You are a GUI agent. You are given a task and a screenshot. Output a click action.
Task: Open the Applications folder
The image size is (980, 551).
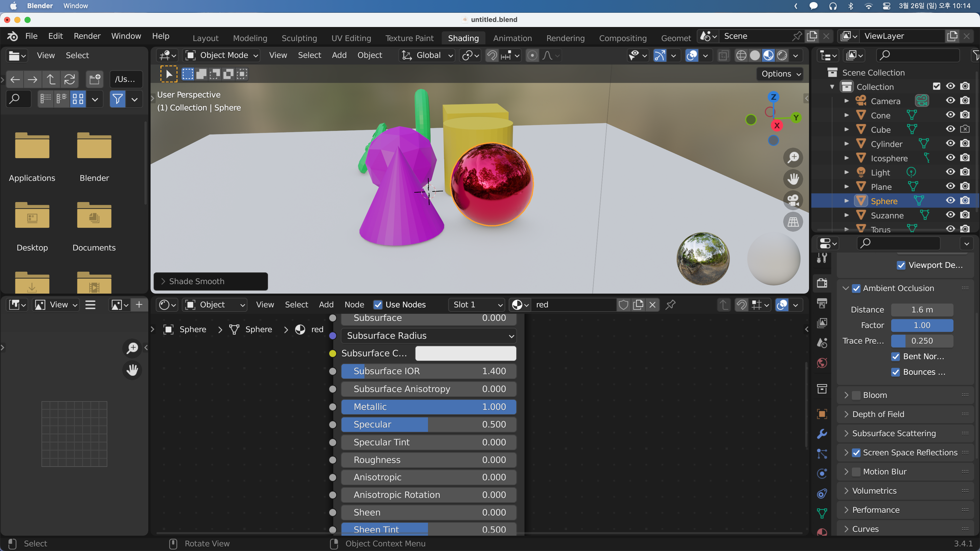pyautogui.click(x=32, y=157)
